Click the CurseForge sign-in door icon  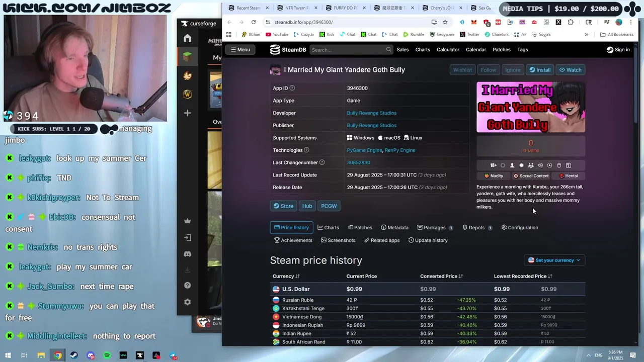click(187, 237)
